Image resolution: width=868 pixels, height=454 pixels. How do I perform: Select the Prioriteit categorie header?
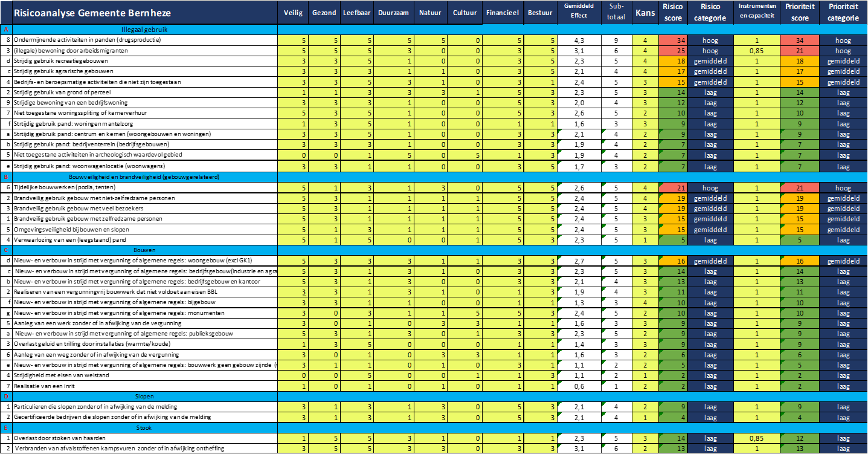pyautogui.click(x=843, y=13)
